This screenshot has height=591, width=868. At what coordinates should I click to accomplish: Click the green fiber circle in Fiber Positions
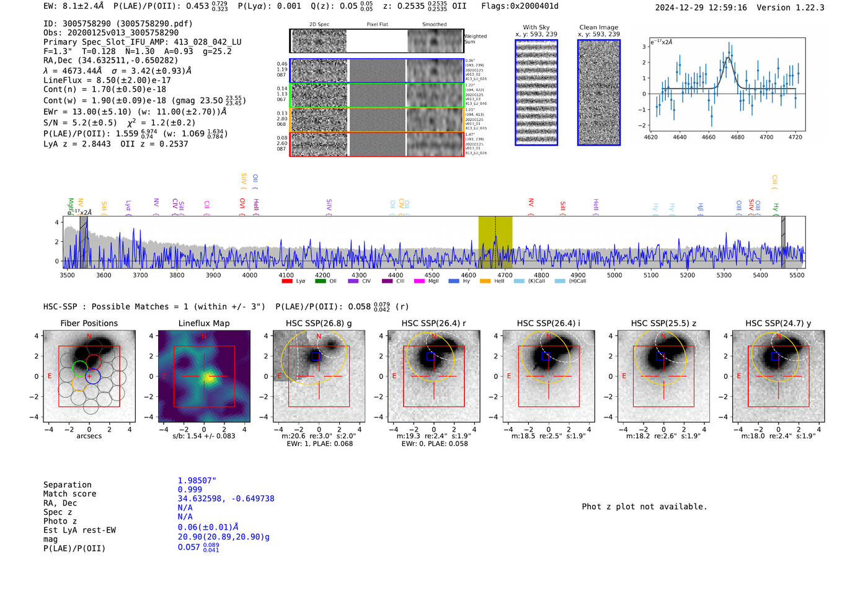coord(79,368)
